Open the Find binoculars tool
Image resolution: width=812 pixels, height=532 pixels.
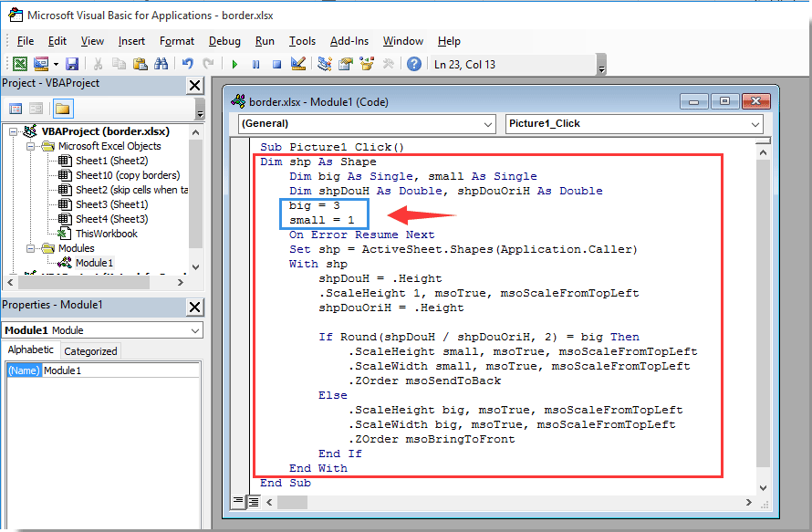pos(161,64)
